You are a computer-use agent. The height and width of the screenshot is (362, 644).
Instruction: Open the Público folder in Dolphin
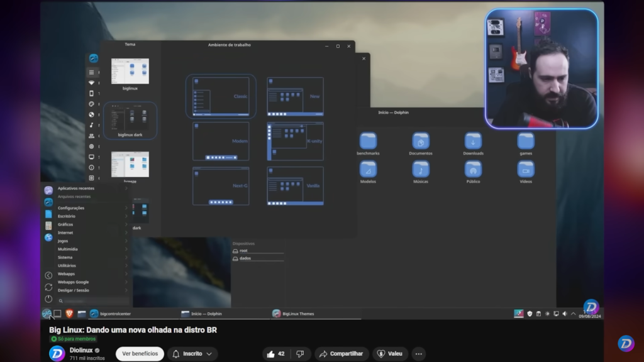point(473,172)
